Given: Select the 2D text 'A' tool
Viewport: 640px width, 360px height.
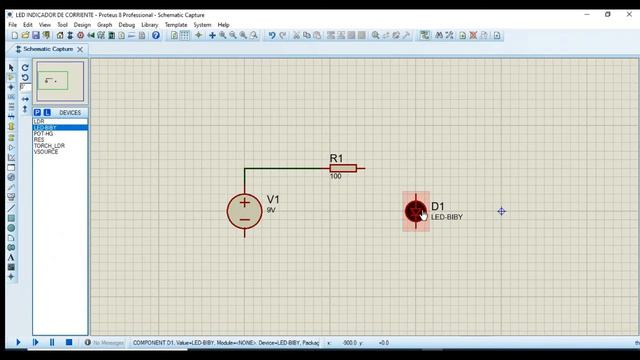Looking at the screenshot, I should (x=11, y=258).
